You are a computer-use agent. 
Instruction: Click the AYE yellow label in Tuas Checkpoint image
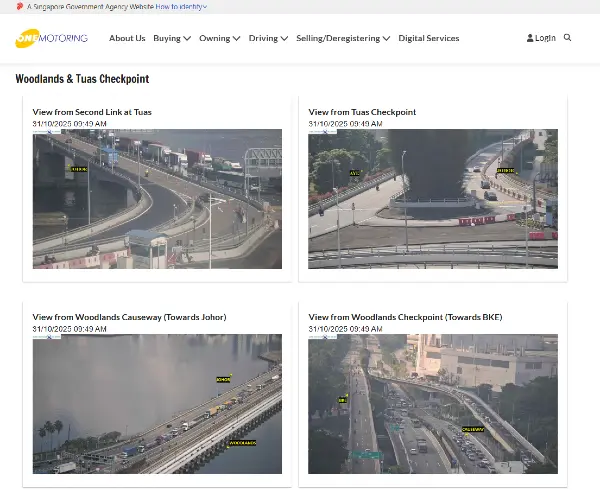[355, 173]
